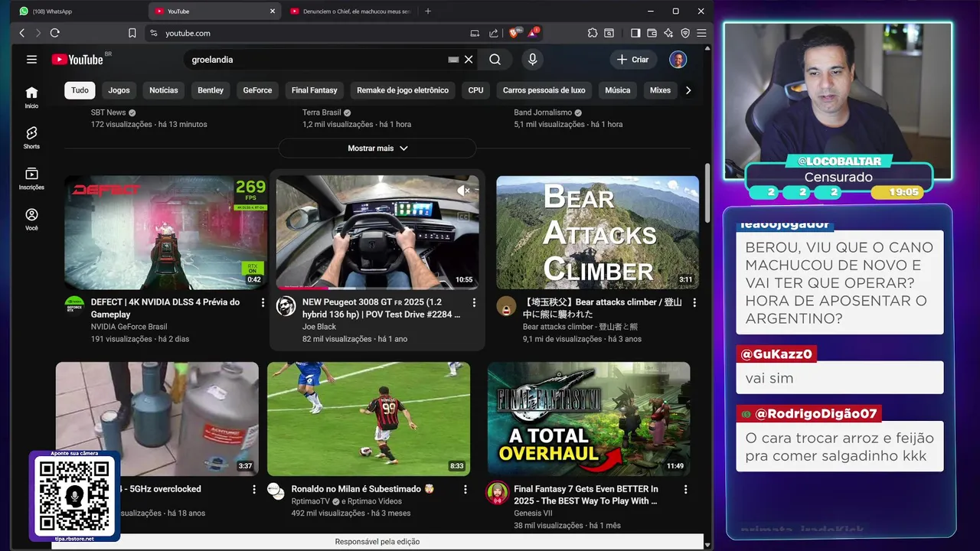Clear the search box text with the X

[469, 59]
